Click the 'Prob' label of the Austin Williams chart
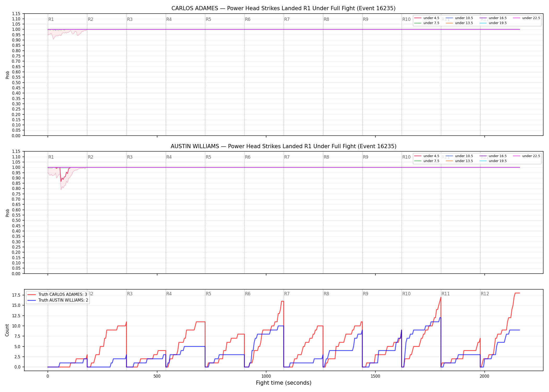 (7, 213)
